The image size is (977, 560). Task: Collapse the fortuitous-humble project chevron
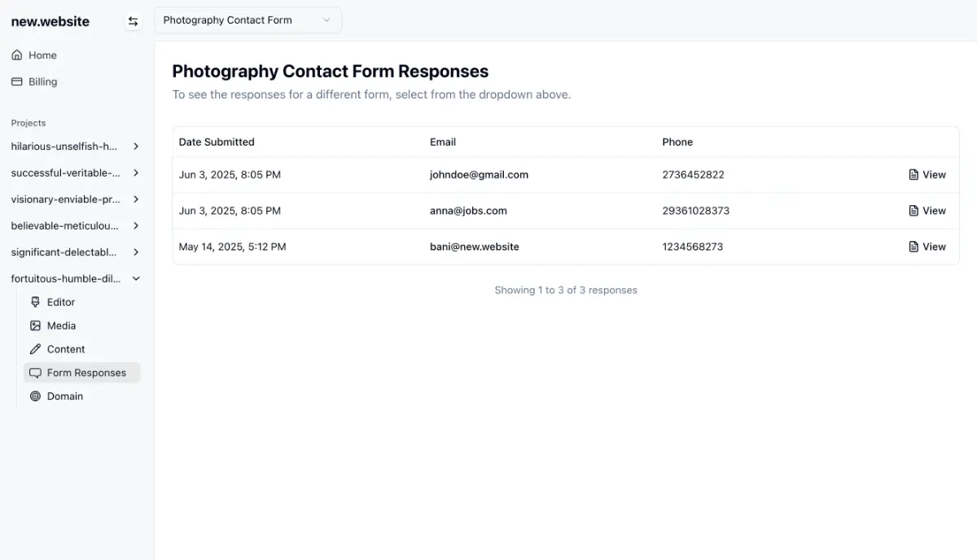(x=136, y=278)
